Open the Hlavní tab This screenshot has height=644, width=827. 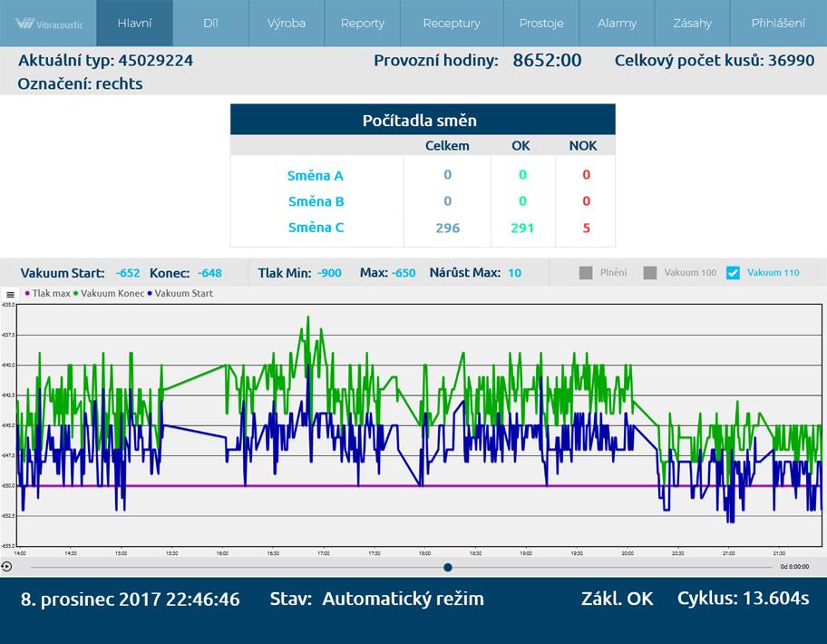[x=134, y=24]
